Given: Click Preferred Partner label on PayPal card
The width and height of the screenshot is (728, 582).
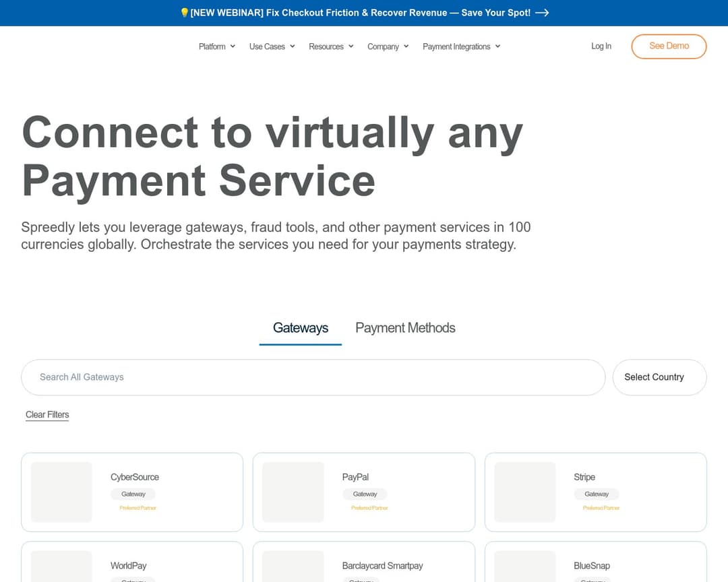Looking at the screenshot, I should point(369,508).
